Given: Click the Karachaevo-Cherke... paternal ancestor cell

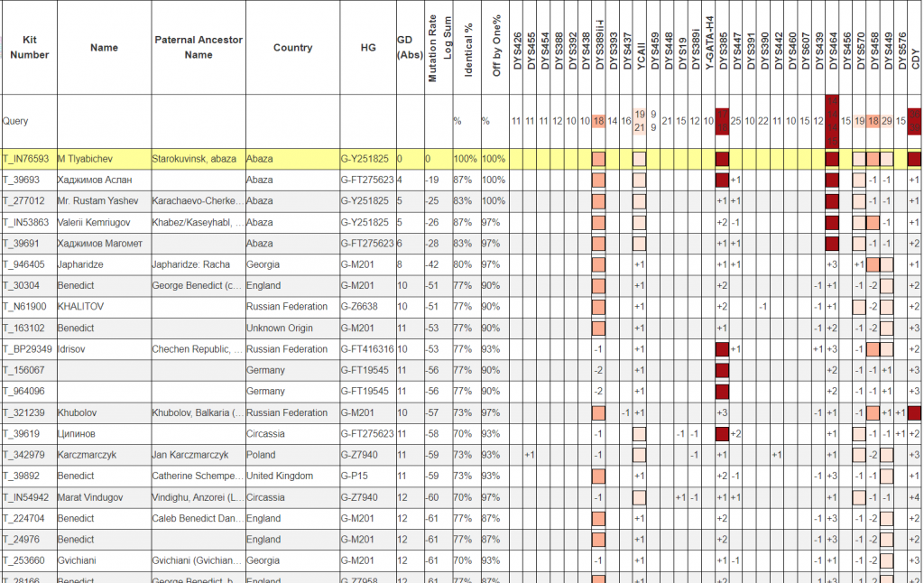Looking at the screenshot, I should [x=197, y=201].
